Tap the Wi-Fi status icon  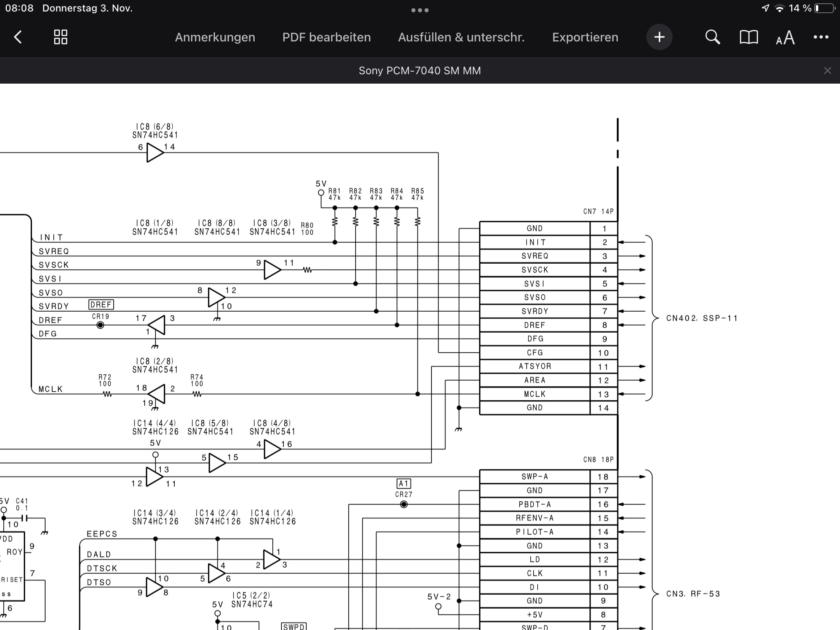pyautogui.click(x=779, y=9)
